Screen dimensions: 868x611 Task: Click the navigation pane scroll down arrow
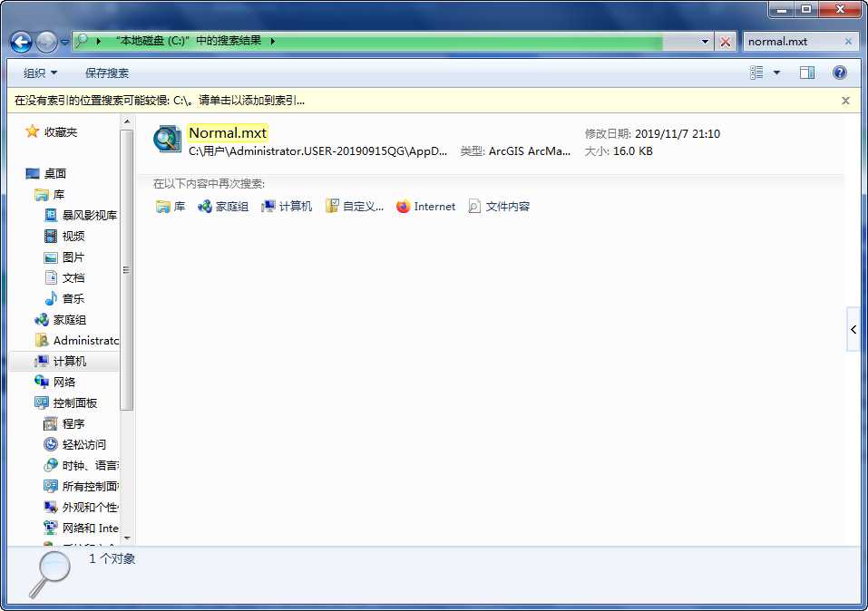point(127,538)
